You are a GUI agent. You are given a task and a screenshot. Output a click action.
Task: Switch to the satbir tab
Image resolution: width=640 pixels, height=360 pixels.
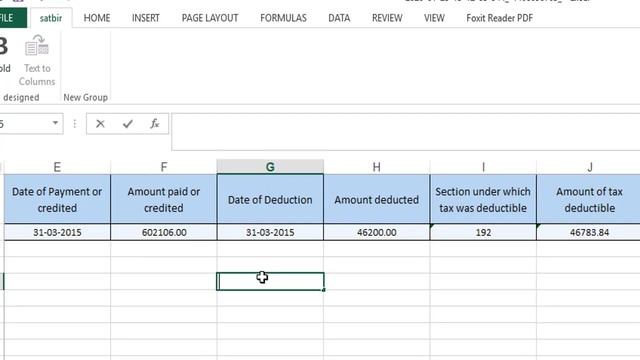pyautogui.click(x=51, y=18)
